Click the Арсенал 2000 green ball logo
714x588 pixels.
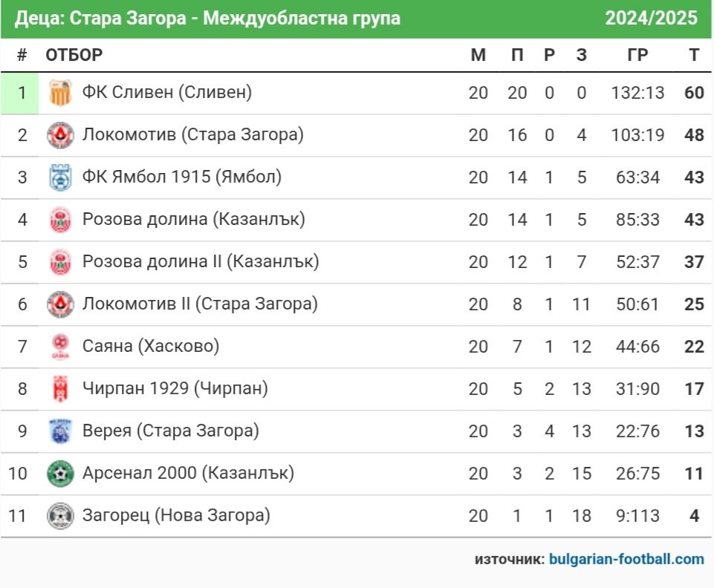[x=60, y=474]
